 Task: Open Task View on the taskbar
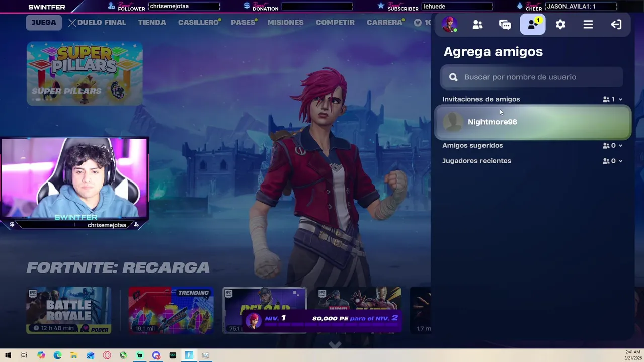pos(24,355)
